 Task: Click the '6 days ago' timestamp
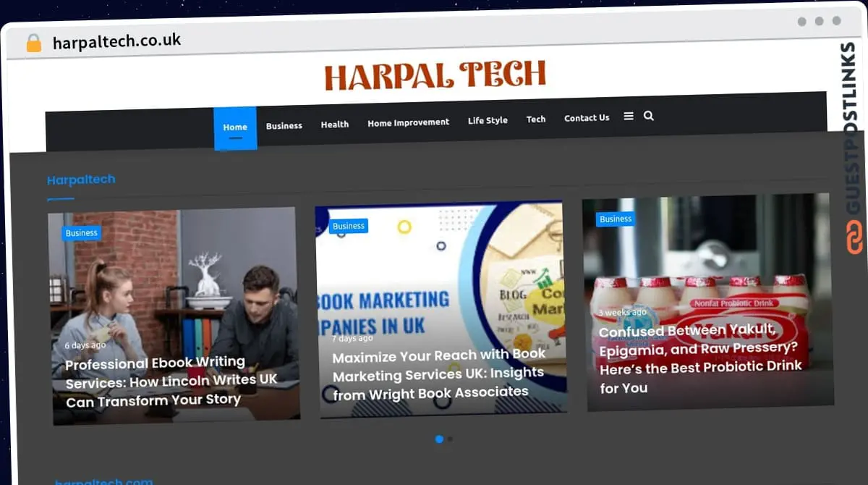[85, 345]
